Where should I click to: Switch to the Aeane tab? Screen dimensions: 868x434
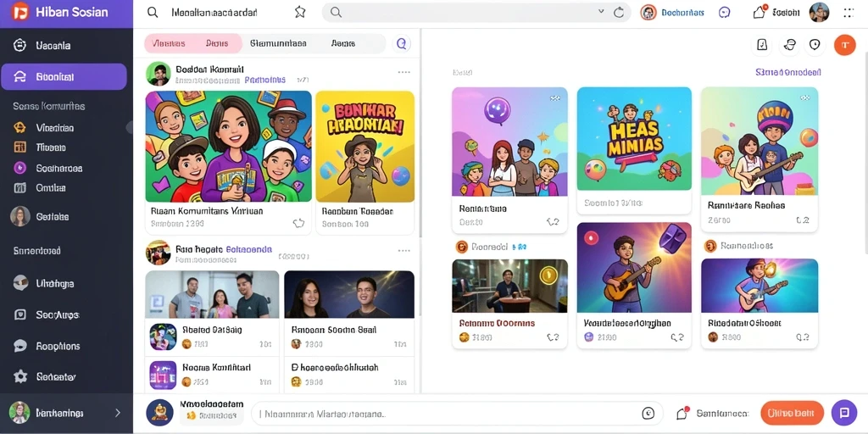click(x=343, y=43)
